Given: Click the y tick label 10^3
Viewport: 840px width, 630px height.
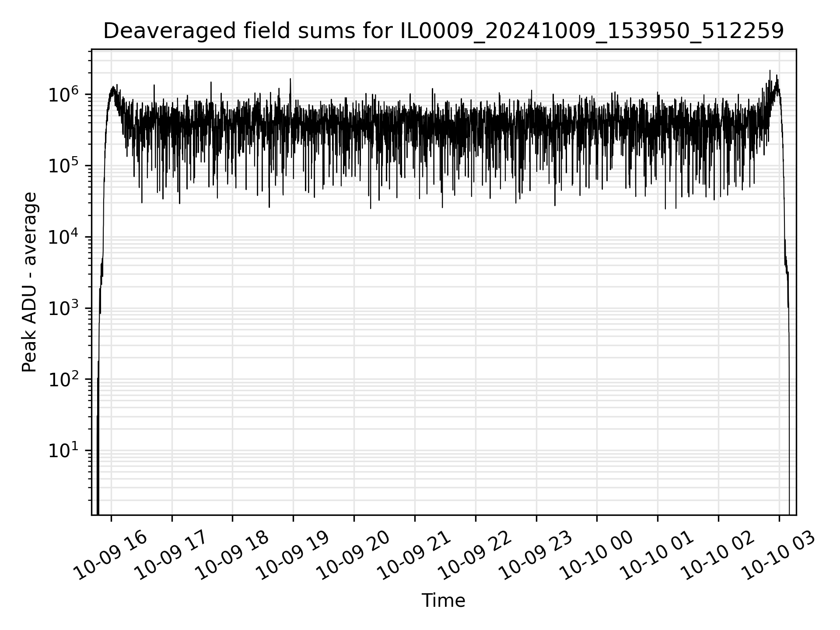Looking at the screenshot, I should (63, 308).
